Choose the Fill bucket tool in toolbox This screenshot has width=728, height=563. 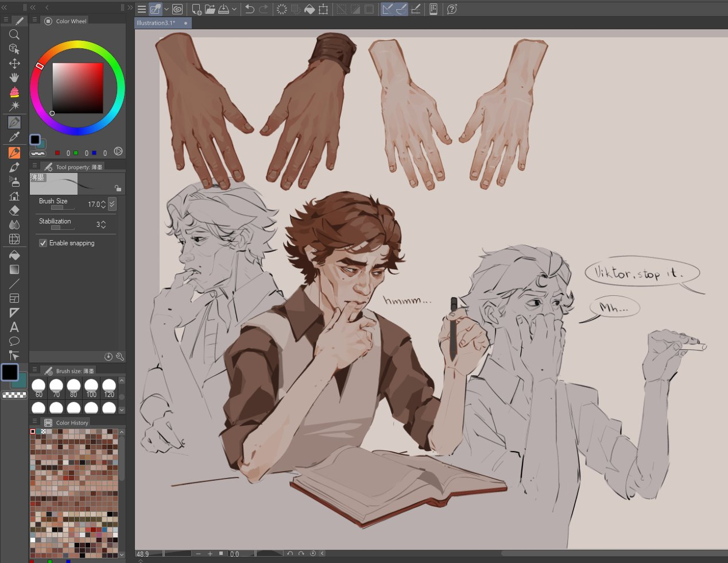coord(14,254)
